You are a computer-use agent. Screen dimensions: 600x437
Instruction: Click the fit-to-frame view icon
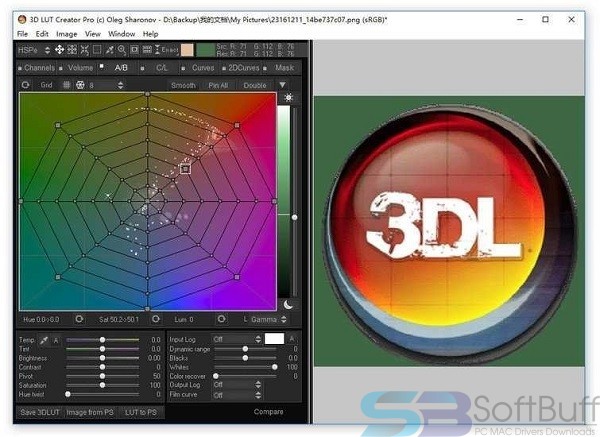[134, 50]
